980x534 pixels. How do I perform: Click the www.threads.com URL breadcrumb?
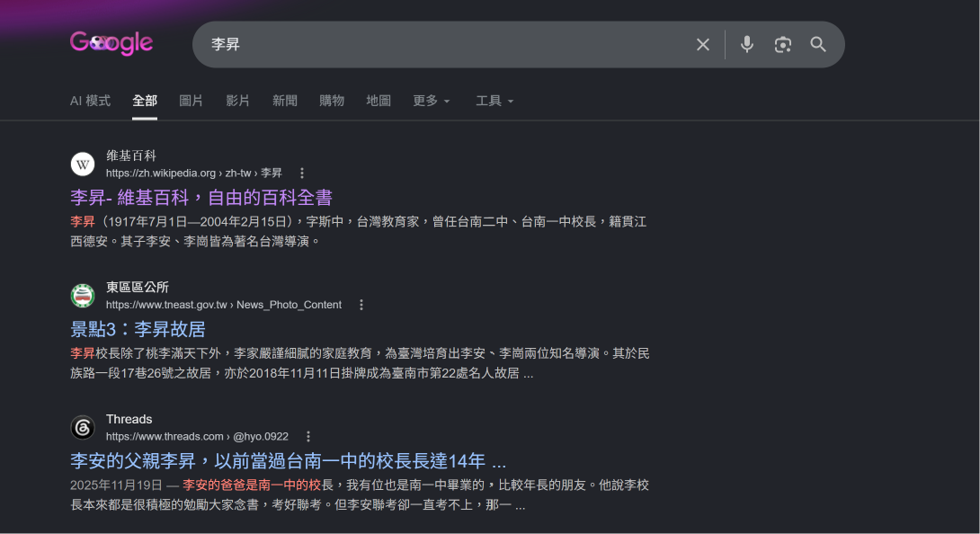pos(197,436)
